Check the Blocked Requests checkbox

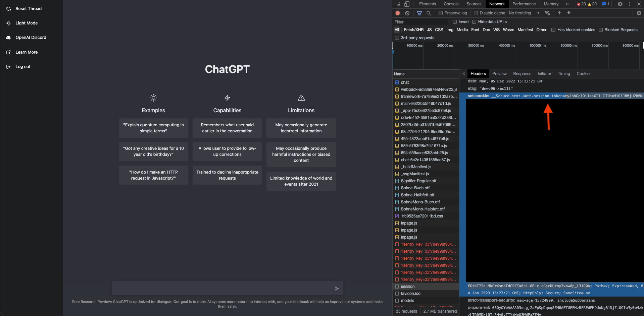tap(601, 30)
